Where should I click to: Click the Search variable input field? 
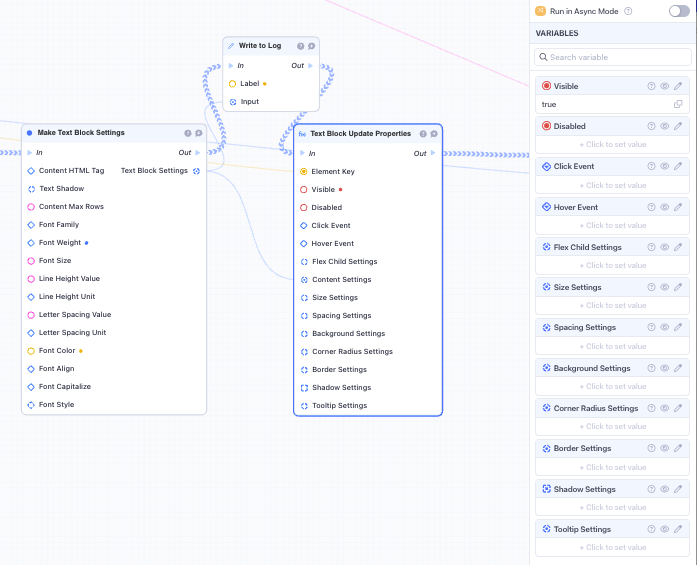pyautogui.click(x=612, y=57)
